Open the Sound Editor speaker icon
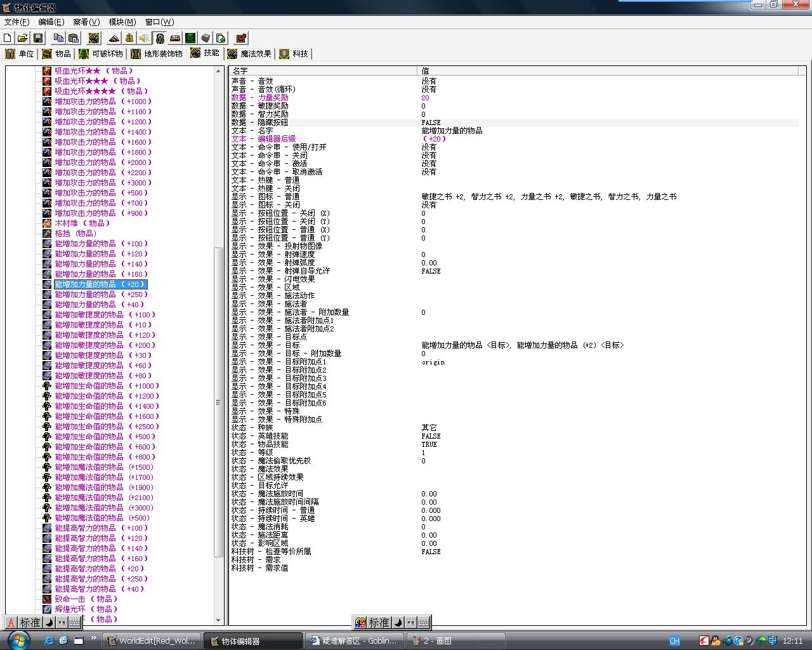This screenshot has height=650, width=812. [145, 38]
